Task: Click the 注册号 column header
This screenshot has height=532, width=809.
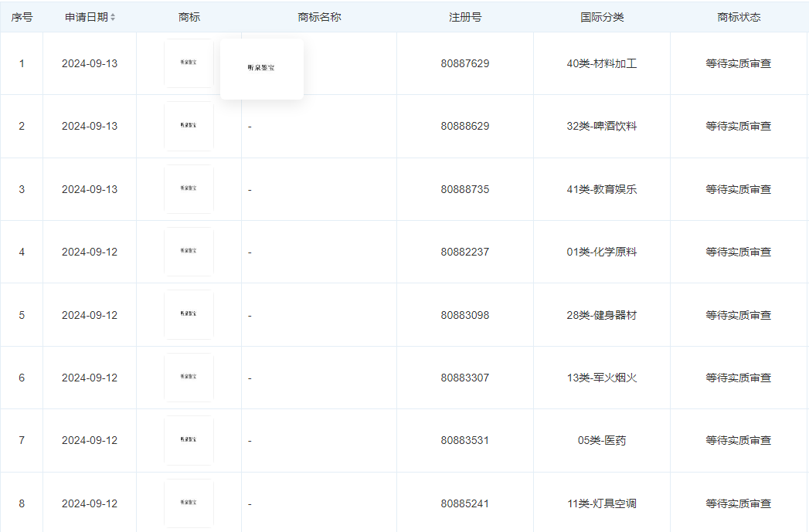Action: pos(465,17)
